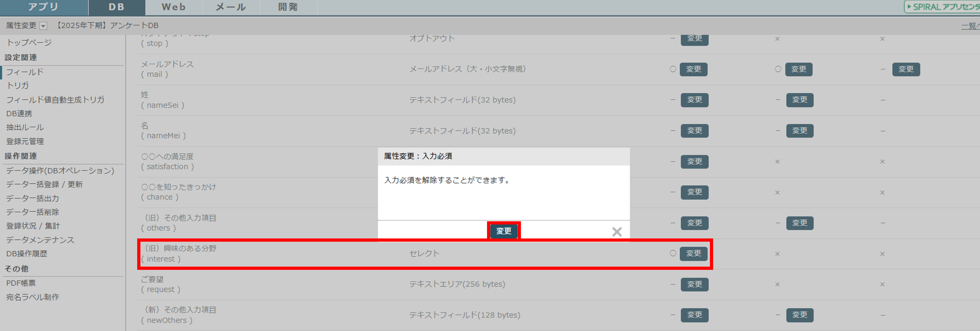Click rightmost 変更 button in mail row
Viewport: 980px width, 331px height.
click(905, 69)
